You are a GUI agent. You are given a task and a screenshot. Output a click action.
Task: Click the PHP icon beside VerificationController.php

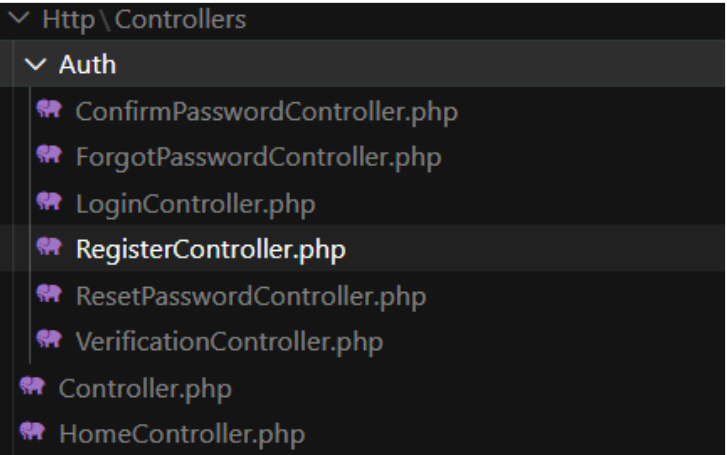pyautogui.click(x=46, y=342)
